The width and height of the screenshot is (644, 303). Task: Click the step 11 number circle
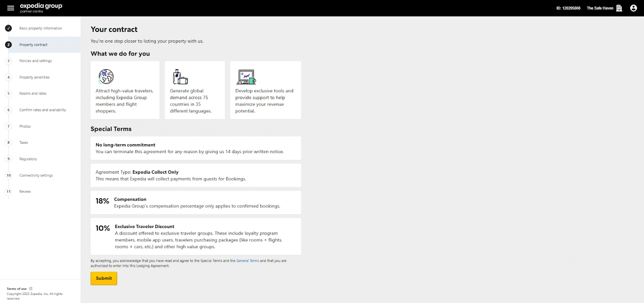pos(8,191)
